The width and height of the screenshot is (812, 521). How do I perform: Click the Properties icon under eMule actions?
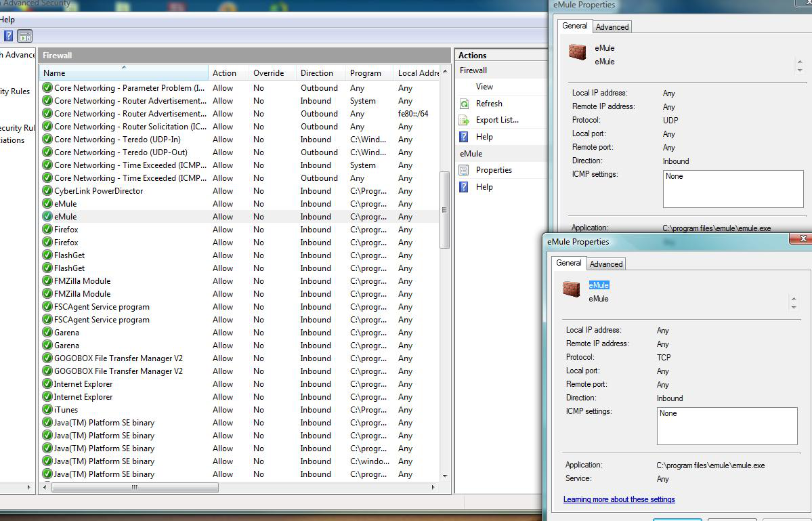(464, 170)
